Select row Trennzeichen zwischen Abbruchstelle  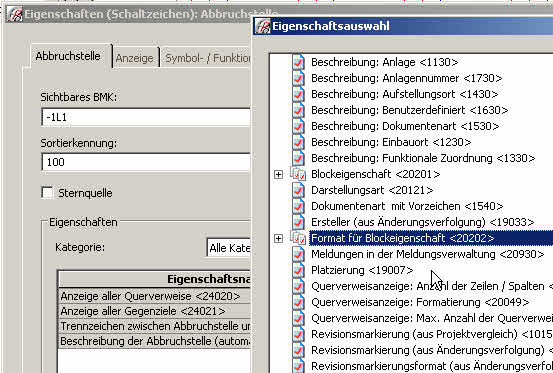pos(155,326)
